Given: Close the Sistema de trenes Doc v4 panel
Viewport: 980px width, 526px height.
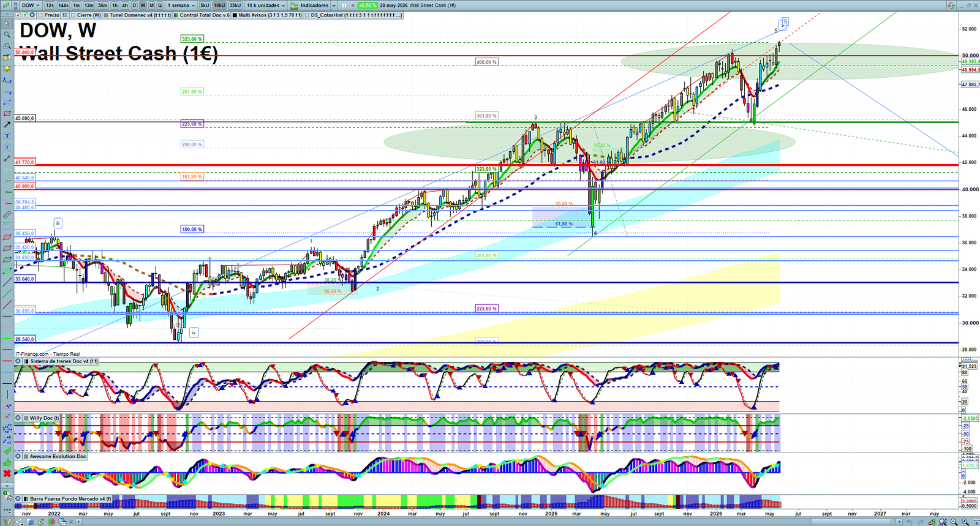Looking at the screenshot, I should [18, 361].
